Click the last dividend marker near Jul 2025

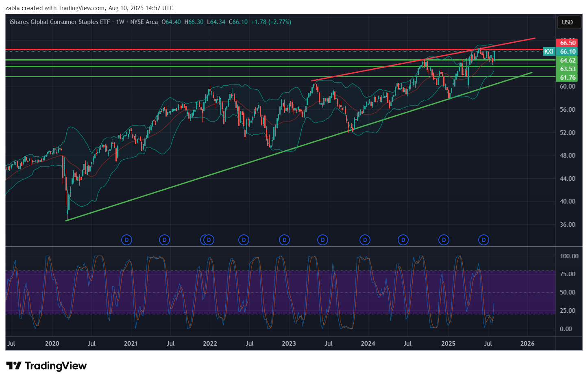coord(483,240)
